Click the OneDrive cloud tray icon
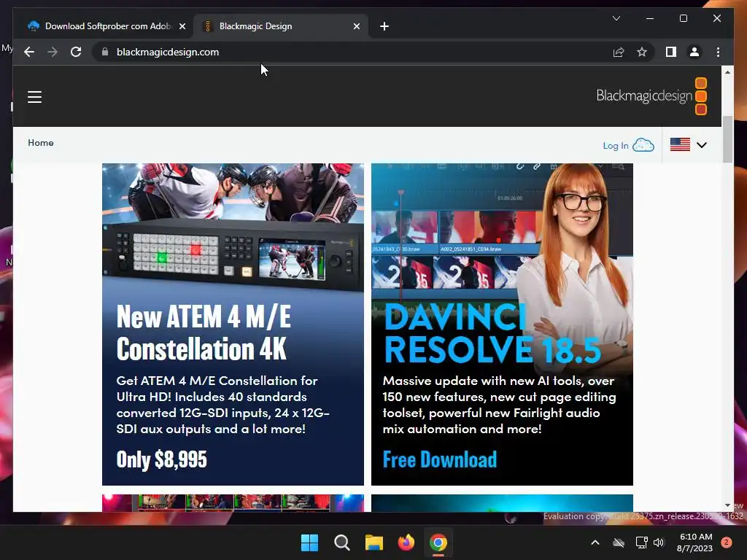Screen dimensions: 747x560 coord(619,542)
